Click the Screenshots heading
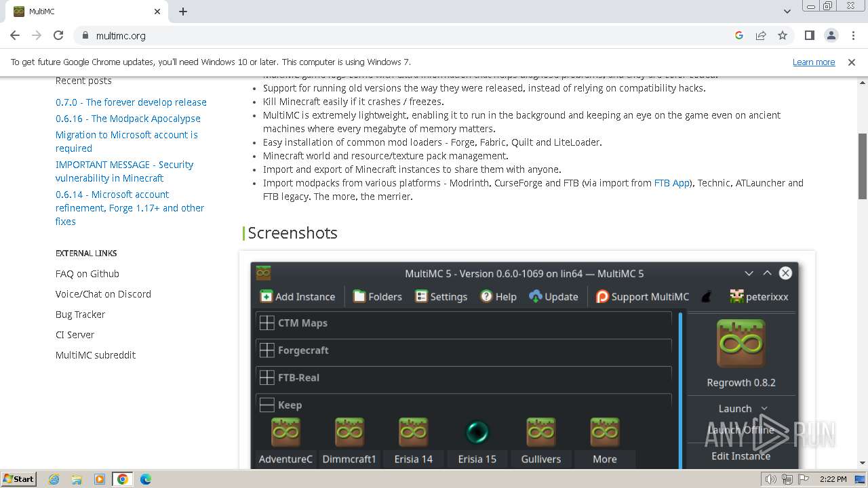The image size is (868, 488). point(292,233)
